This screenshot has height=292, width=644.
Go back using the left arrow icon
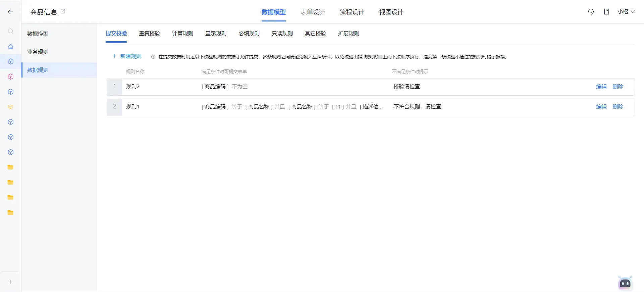[x=10, y=12]
